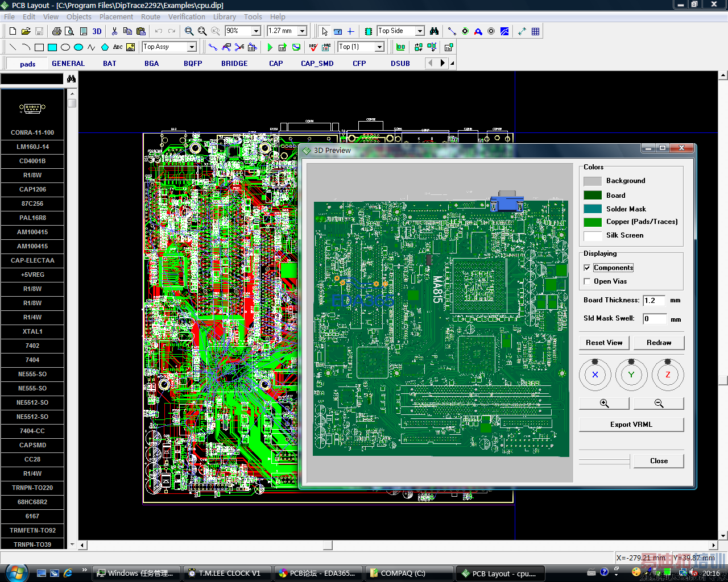Screen dimensions: 728x582
Task: Expand the 90% zoom level dropdown
Action: [x=256, y=31]
